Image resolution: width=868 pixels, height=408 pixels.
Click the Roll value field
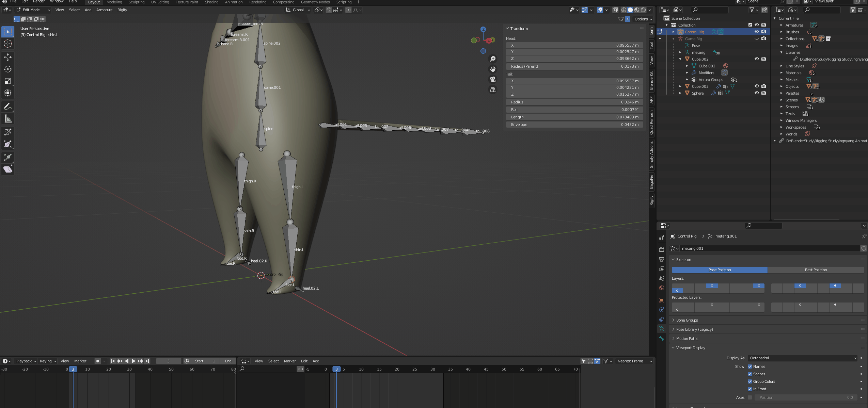574,110
